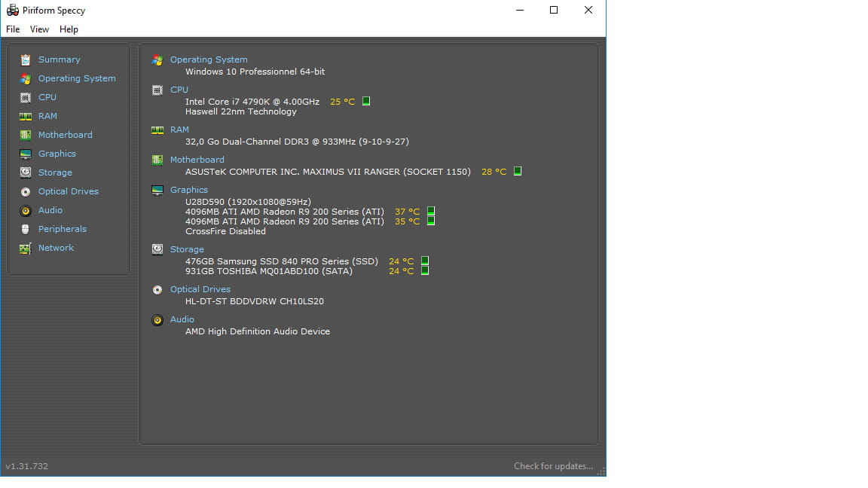This screenshot has height=488, width=868.
Task: Click the Operating System Windows flag sidebar icon
Action: 26,78
